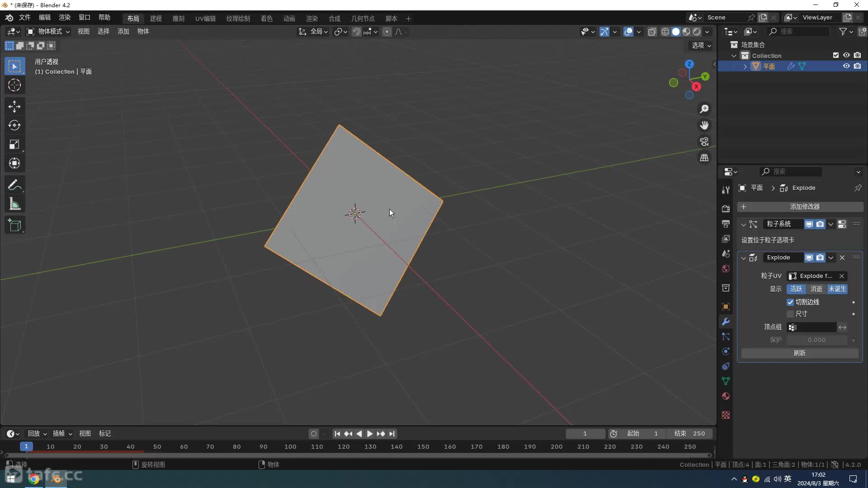868x488 pixels.
Task: Switch to the 几何节点 workspace tab
Action: pyautogui.click(x=363, y=19)
